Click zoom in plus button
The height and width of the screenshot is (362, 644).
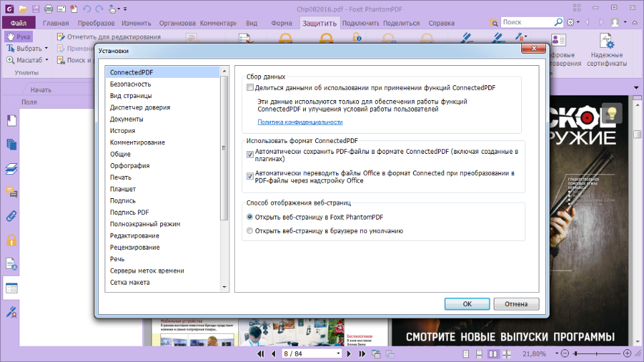(x=627, y=353)
